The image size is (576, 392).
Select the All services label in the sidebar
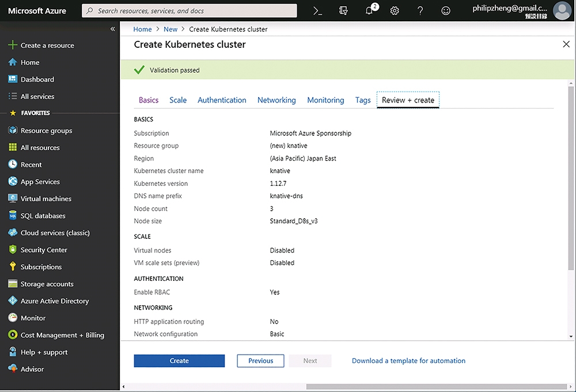click(37, 96)
